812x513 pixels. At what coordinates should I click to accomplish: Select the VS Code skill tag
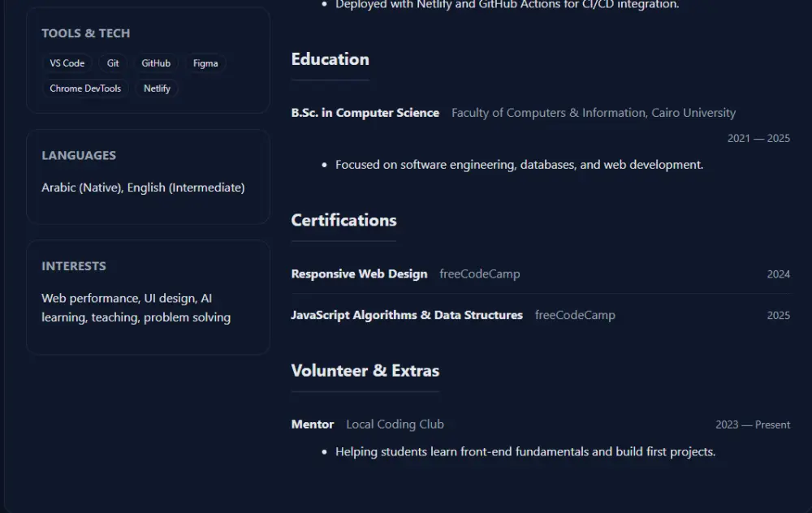point(67,63)
